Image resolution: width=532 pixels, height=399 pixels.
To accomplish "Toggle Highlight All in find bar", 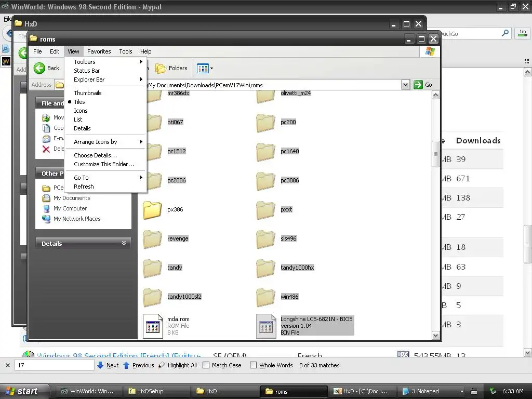I will click(x=178, y=365).
